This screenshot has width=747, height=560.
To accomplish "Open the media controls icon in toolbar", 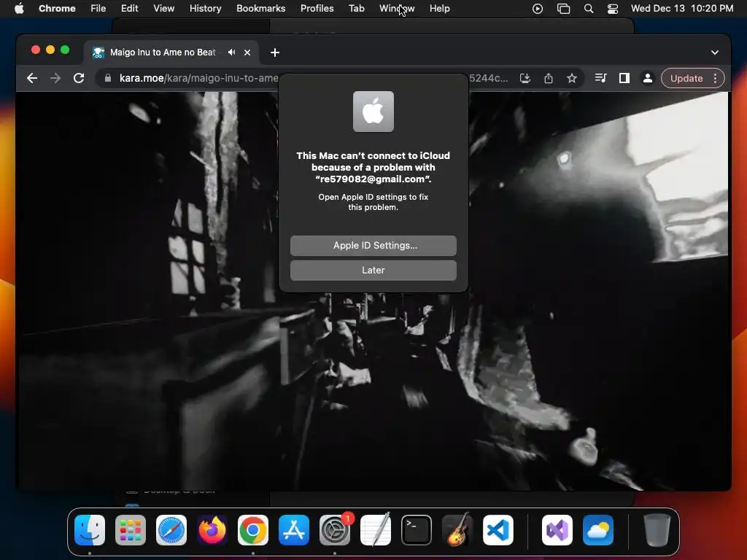I will [601, 78].
